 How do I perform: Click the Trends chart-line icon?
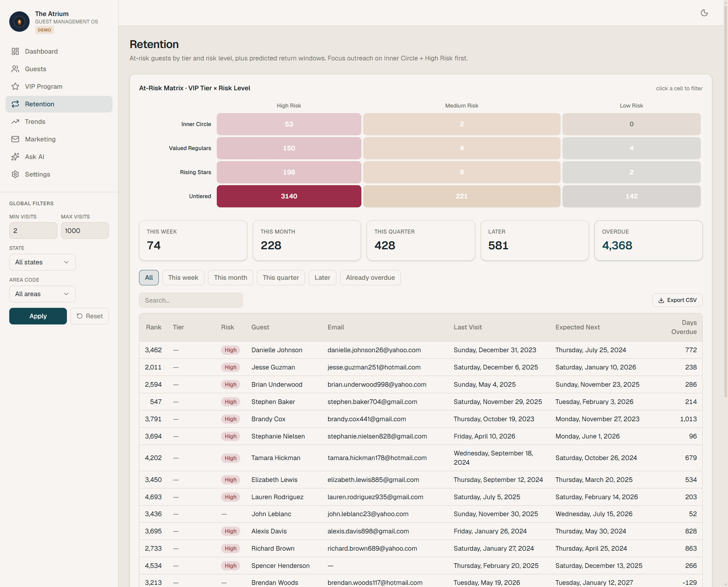15,122
